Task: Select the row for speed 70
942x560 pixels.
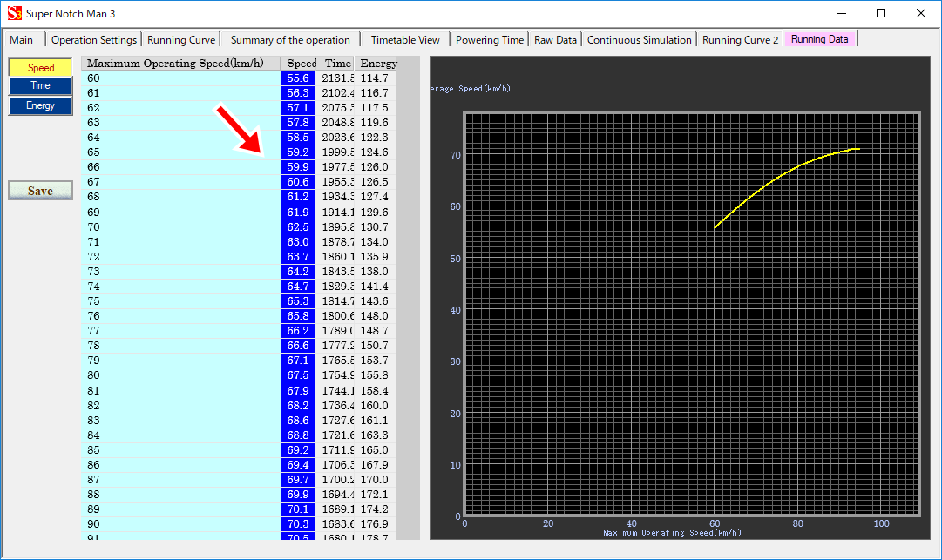Action: (181, 227)
